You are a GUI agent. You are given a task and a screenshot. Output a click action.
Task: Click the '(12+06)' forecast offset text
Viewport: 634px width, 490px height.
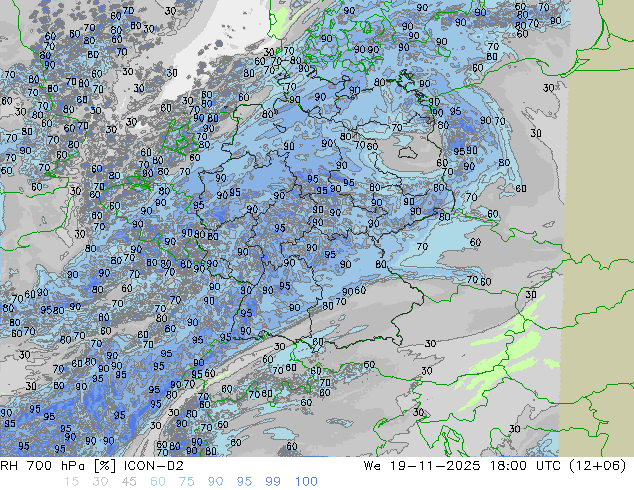click(x=597, y=466)
